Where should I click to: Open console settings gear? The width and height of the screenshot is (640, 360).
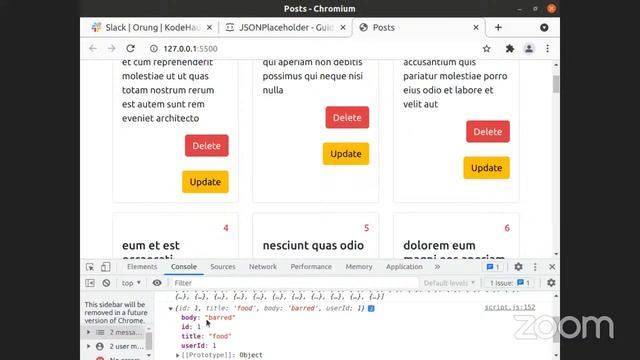pyautogui.click(x=551, y=283)
